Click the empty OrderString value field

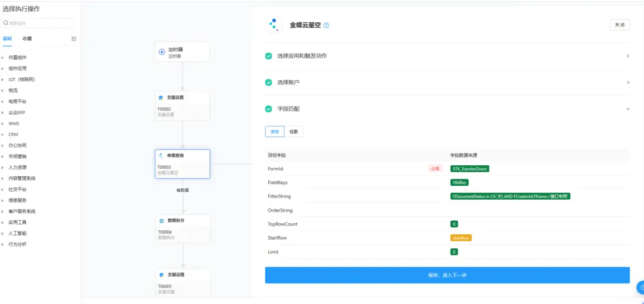[x=539, y=210]
